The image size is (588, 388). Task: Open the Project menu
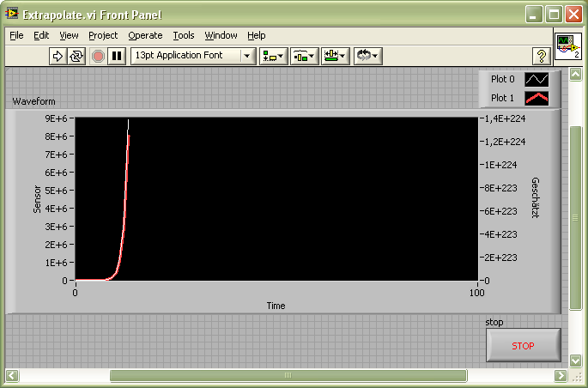pos(103,35)
